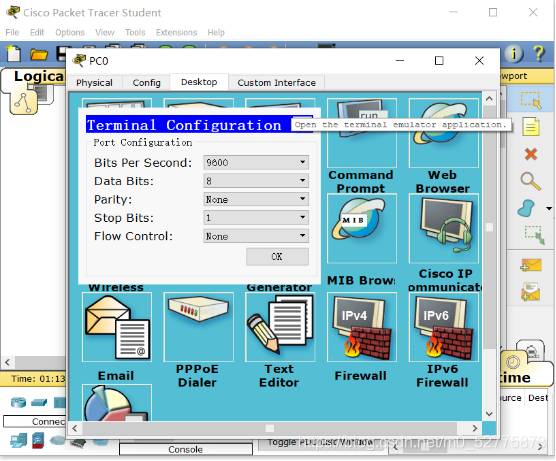This screenshot has height=461, width=556.
Task: Select the Inspect magnifier tool
Action: [530, 181]
